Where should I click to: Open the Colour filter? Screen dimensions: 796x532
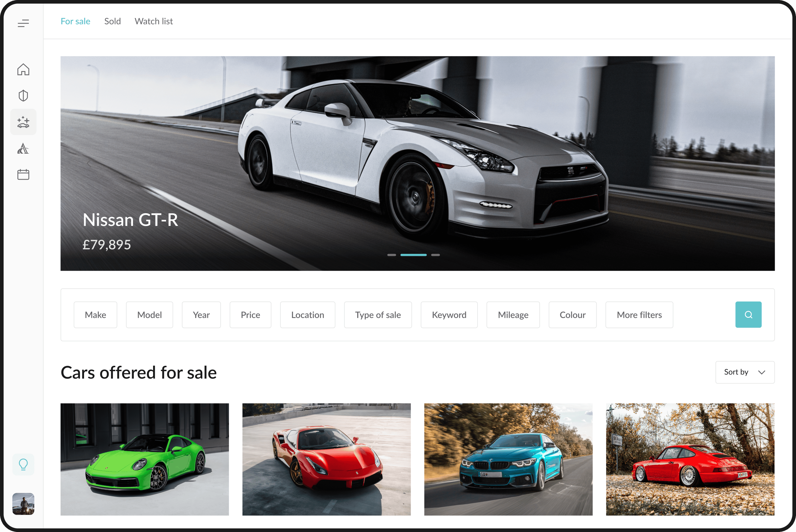[572, 315]
